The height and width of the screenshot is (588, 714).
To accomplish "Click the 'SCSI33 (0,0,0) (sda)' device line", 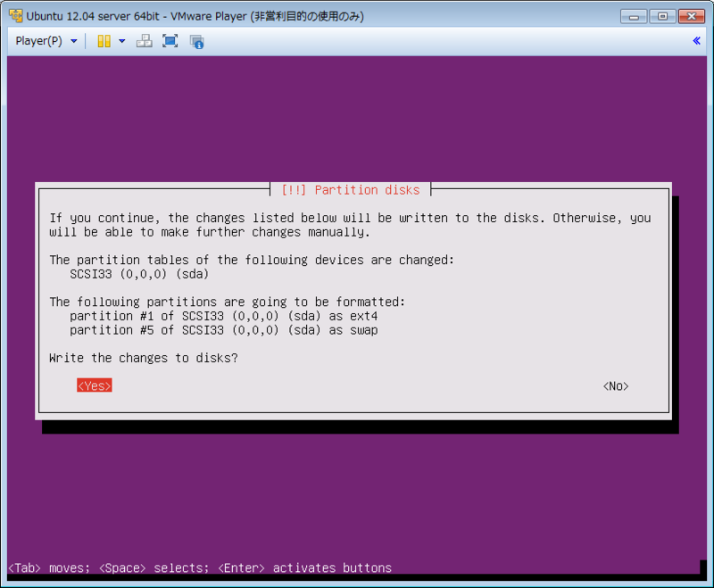I will 139,274.
